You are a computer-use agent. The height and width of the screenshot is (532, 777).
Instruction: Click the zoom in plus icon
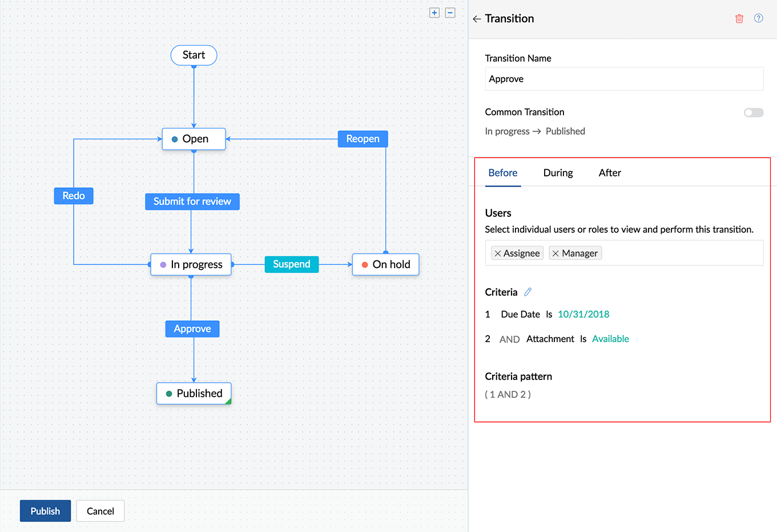click(x=434, y=13)
